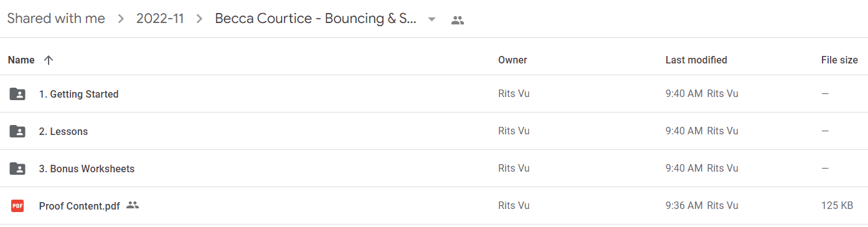This screenshot has height=227, width=868.
Task: Click the 125 KB file size cell
Action: click(837, 206)
